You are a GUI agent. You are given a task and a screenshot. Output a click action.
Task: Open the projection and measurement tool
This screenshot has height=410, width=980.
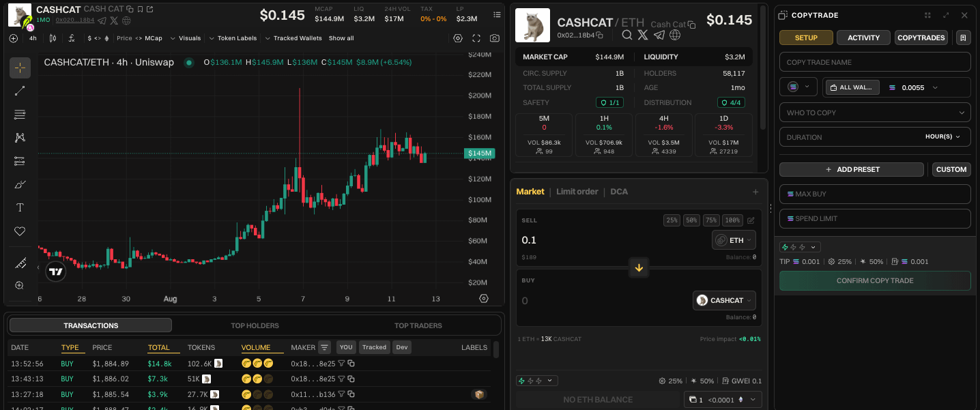click(20, 161)
